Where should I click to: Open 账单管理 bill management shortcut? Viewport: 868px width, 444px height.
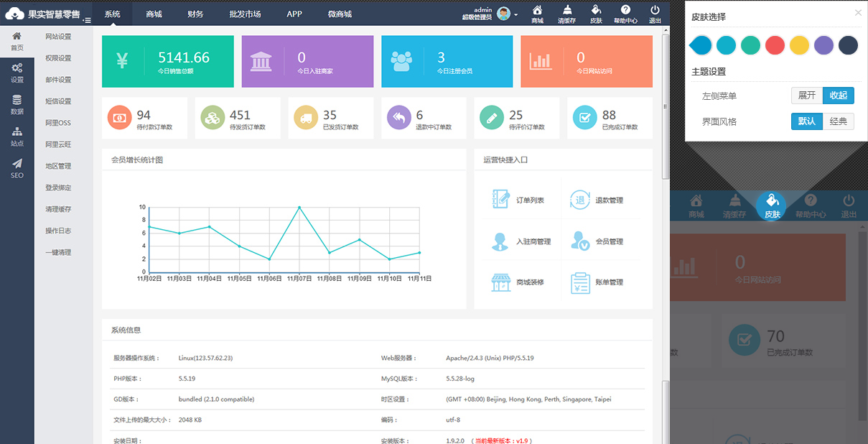(597, 282)
